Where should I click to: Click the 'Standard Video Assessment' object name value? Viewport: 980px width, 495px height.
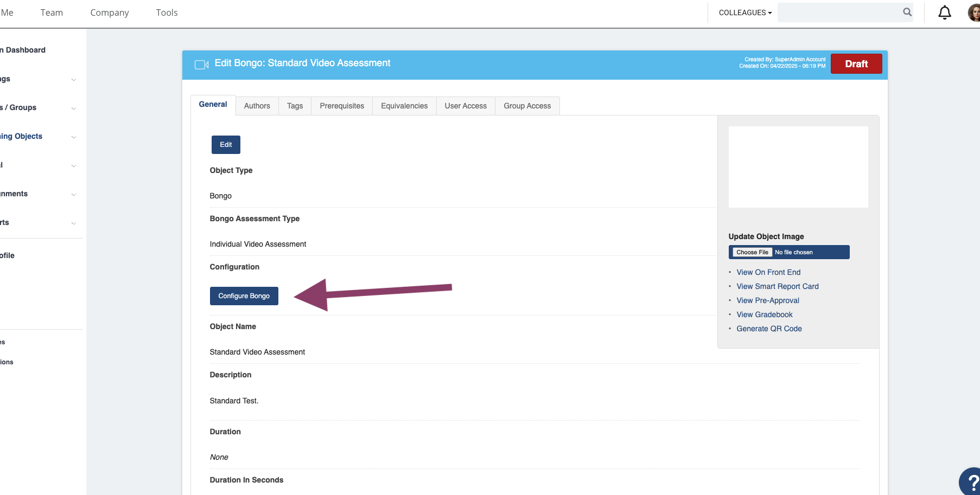pyautogui.click(x=257, y=352)
